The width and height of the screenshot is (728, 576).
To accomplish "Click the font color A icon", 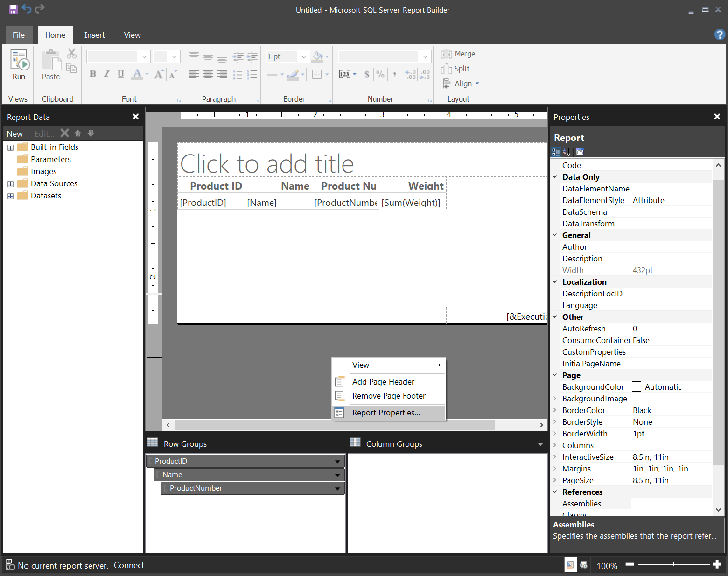I will pos(137,74).
